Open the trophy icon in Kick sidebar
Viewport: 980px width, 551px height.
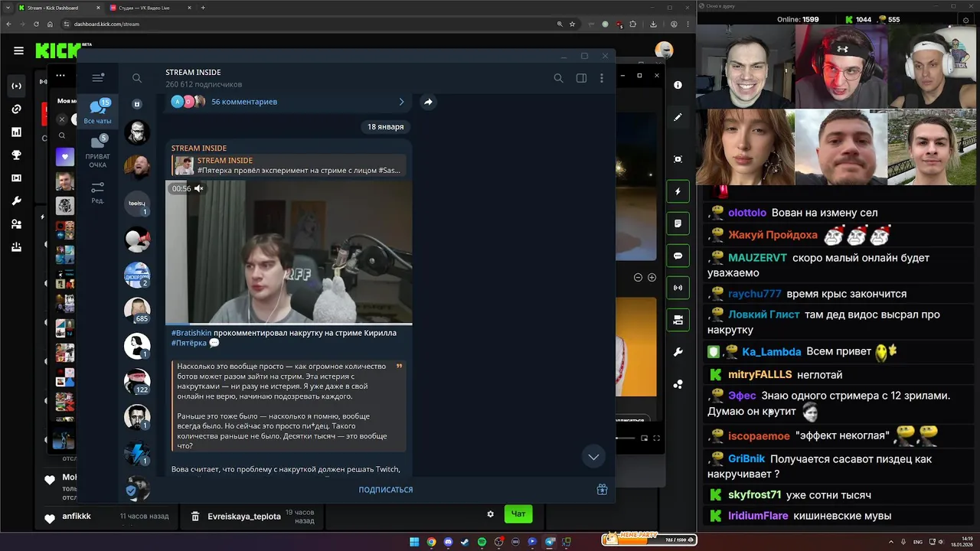[x=16, y=155]
